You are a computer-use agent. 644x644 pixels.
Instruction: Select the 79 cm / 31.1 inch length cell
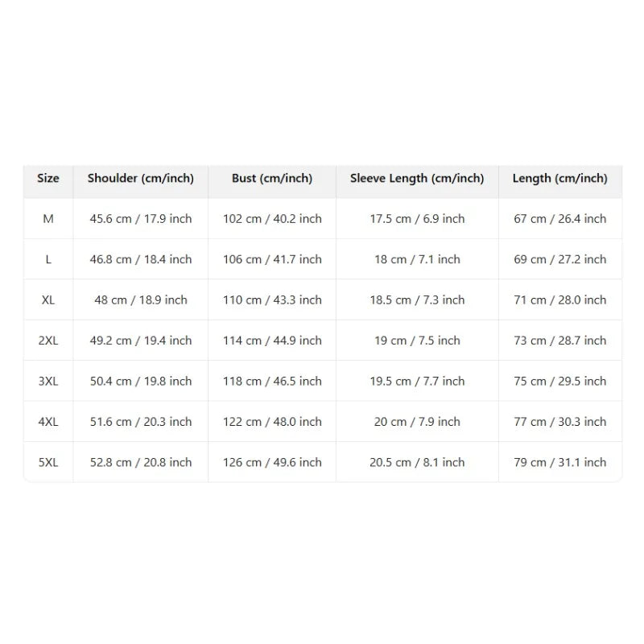[x=560, y=462]
